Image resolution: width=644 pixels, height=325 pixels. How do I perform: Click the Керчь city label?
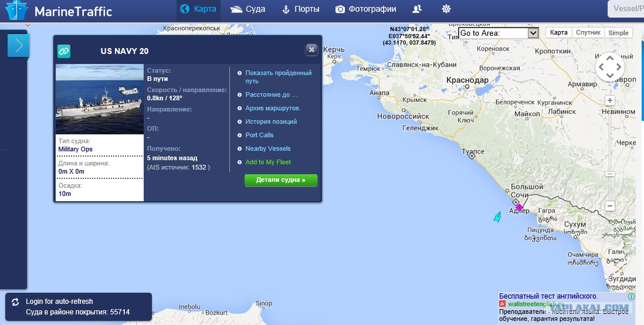coord(334,50)
